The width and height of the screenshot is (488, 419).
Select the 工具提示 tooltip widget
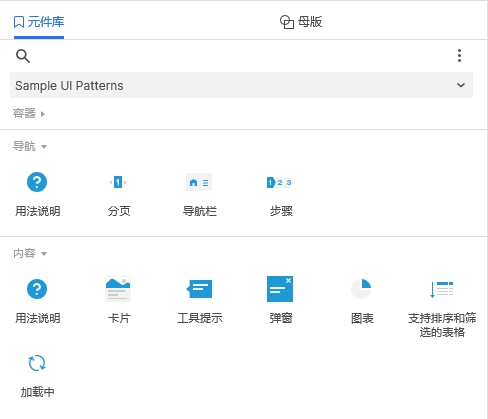[199, 300]
